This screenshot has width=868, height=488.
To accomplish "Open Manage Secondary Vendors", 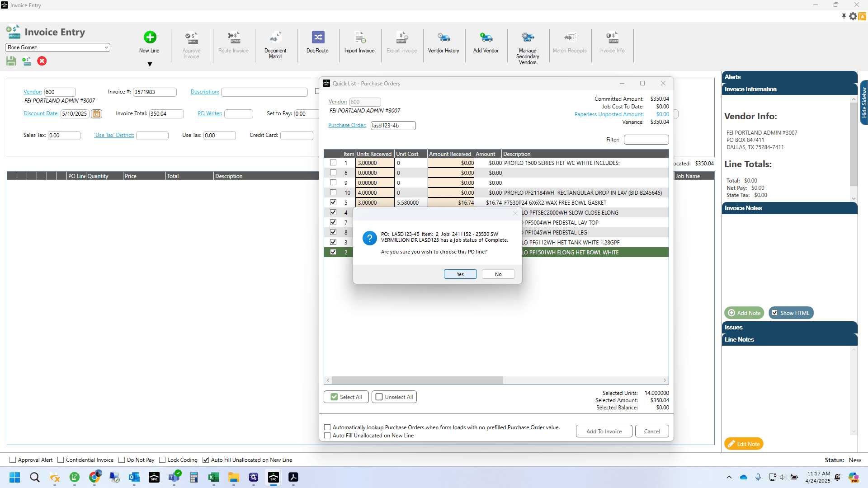I will 528,48.
